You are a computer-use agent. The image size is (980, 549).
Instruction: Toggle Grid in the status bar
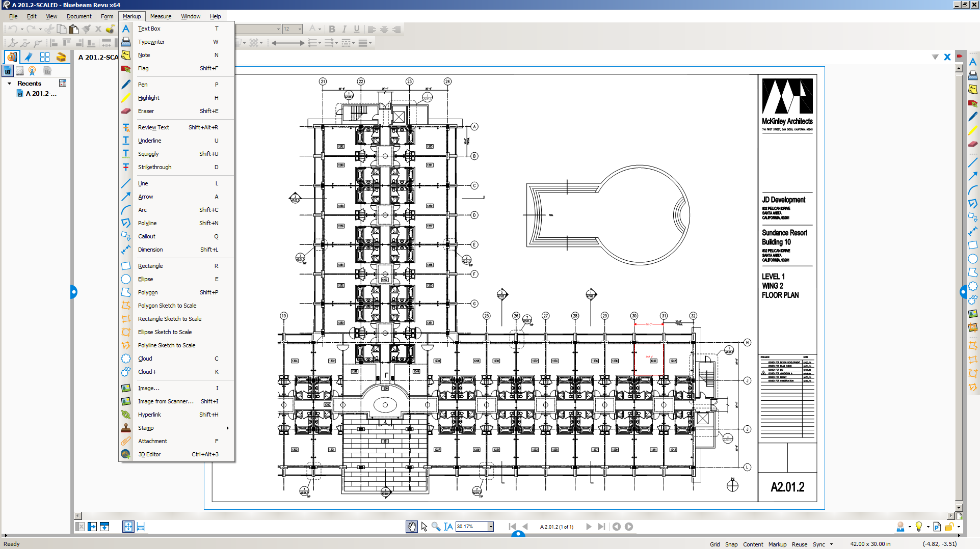pos(714,544)
